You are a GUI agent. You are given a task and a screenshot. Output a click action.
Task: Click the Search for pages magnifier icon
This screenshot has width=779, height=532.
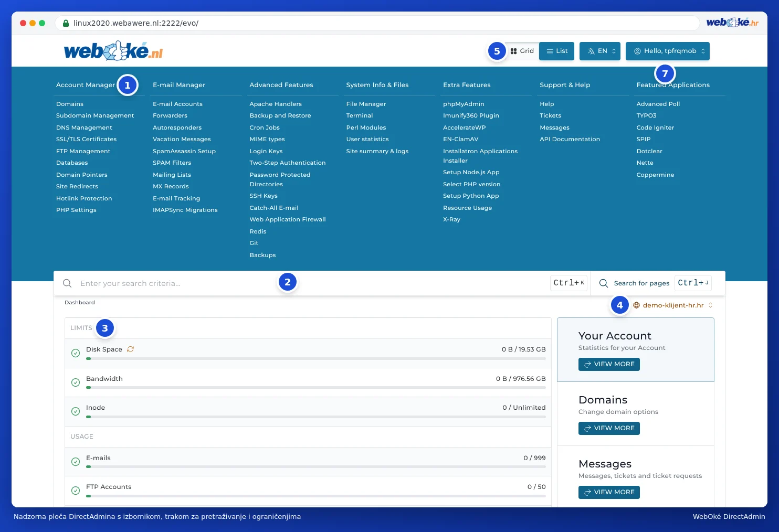(x=604, y=283)
